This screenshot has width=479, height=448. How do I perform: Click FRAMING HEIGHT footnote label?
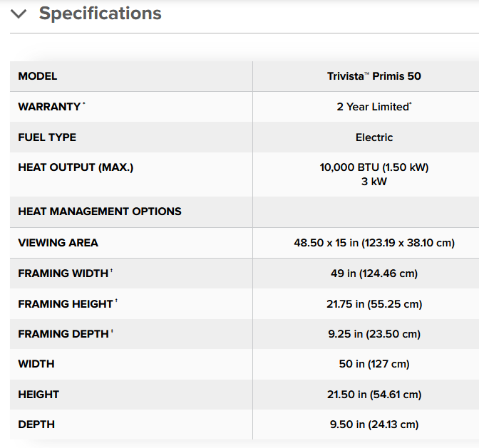pyautogui.click(x=68, y=303)
